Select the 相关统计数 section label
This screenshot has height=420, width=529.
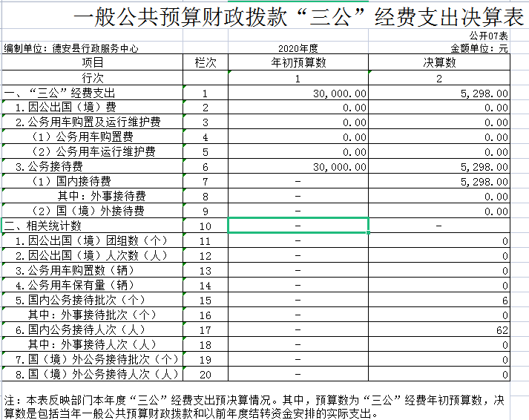(x=43, y=226)
